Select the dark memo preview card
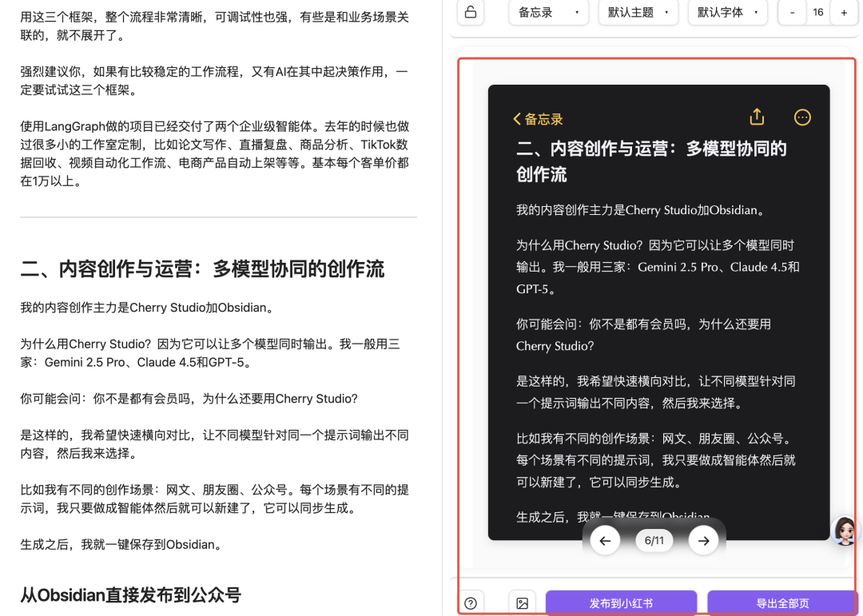This screenshot has height=616, width=863. click(658, 312)
